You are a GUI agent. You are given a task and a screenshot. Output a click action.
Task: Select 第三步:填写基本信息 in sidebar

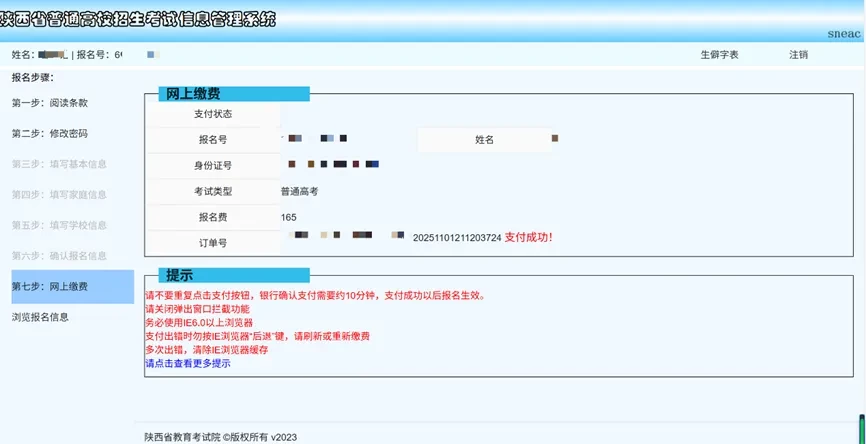(x=59, y=164)
